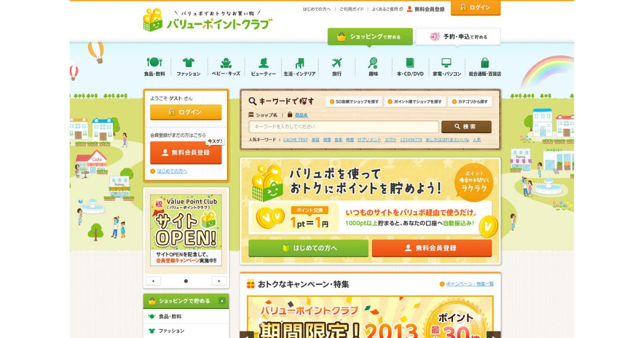The height and width of the screenshot is (338, 644).
Task: Click ポイント順でショップを探す button
Action: click(415, 101)
